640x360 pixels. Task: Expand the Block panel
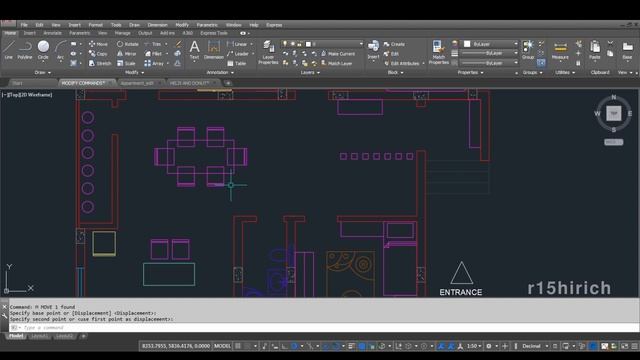[395, 73]
